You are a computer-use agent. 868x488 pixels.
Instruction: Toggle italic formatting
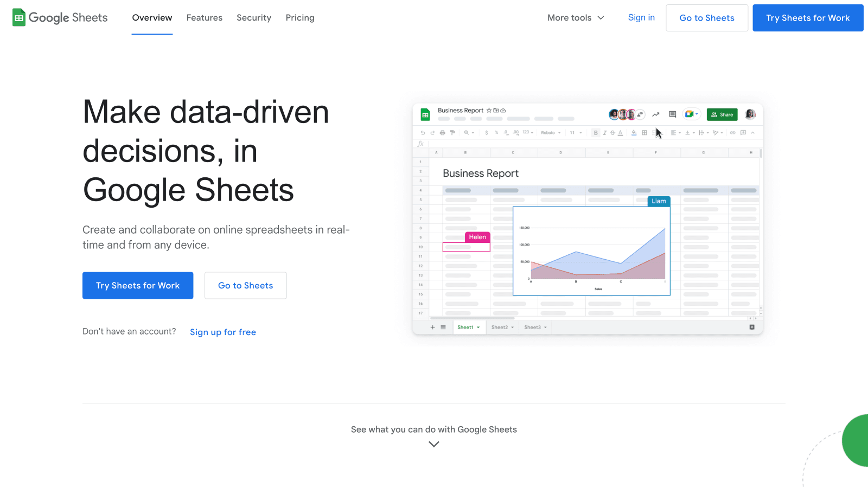point(604,132)
